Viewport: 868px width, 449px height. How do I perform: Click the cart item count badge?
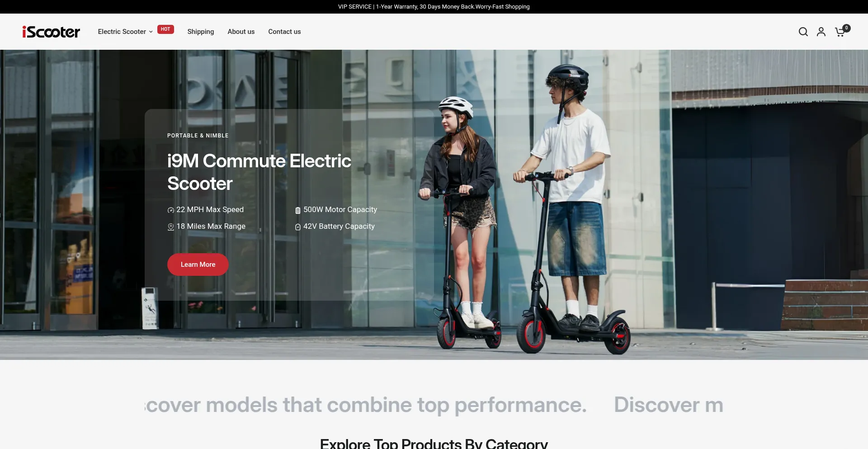(x=847, y=28)
